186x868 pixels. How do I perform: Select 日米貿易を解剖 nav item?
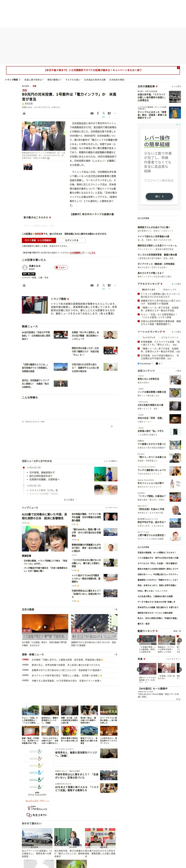click(x=117, y=80)
